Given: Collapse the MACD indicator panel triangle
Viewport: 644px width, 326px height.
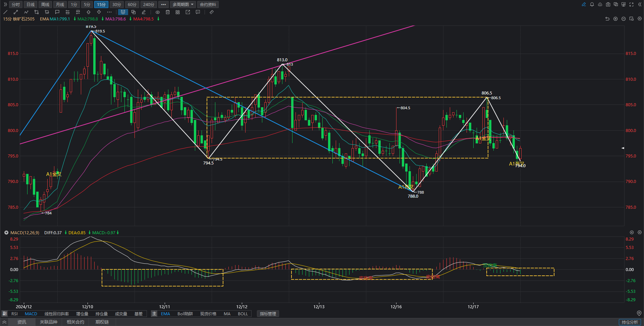Looking at the screenshot, I should point(6,233).
